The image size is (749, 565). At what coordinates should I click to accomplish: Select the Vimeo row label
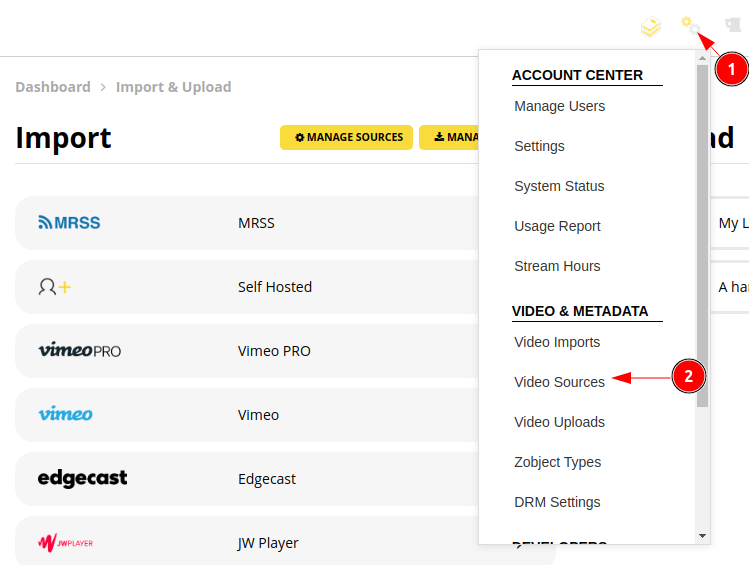[x=258, y=415]
